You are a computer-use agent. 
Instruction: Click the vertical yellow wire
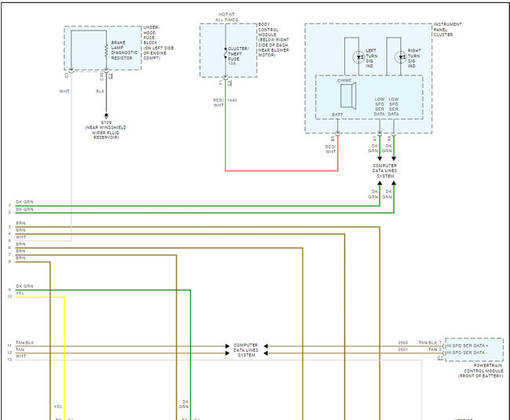pos(64,358)
